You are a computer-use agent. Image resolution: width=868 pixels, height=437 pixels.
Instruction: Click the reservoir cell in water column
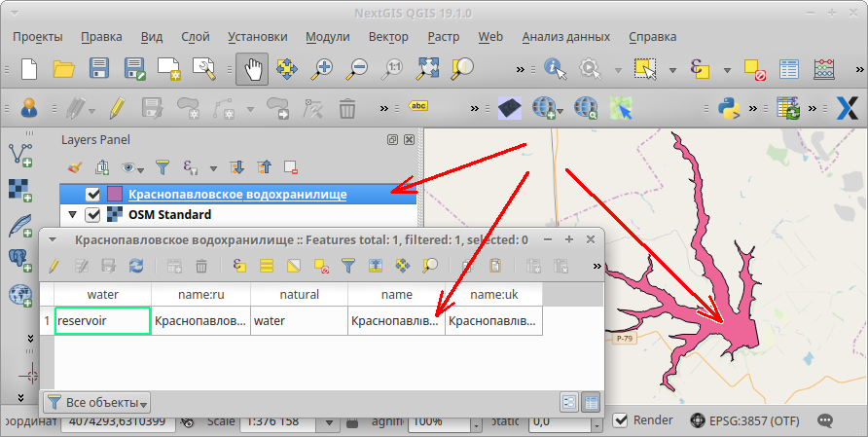(x=103, y=320)
